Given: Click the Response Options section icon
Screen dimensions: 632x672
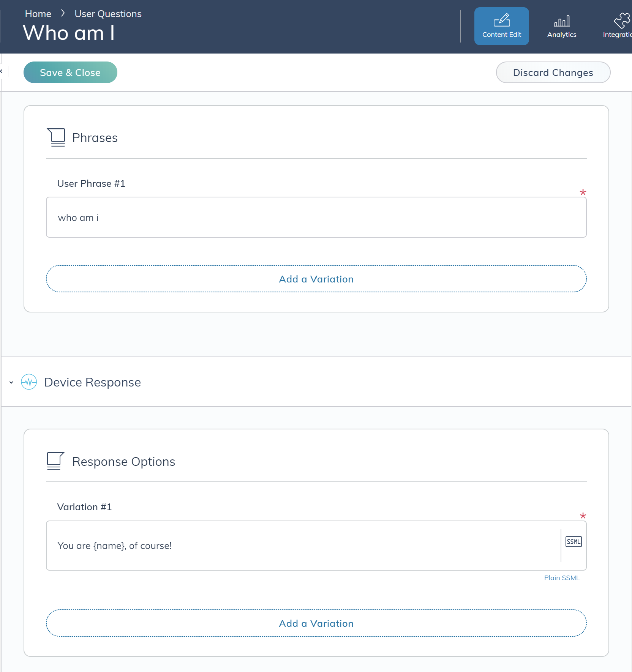Looking at the screenshot, I should 55,461.
